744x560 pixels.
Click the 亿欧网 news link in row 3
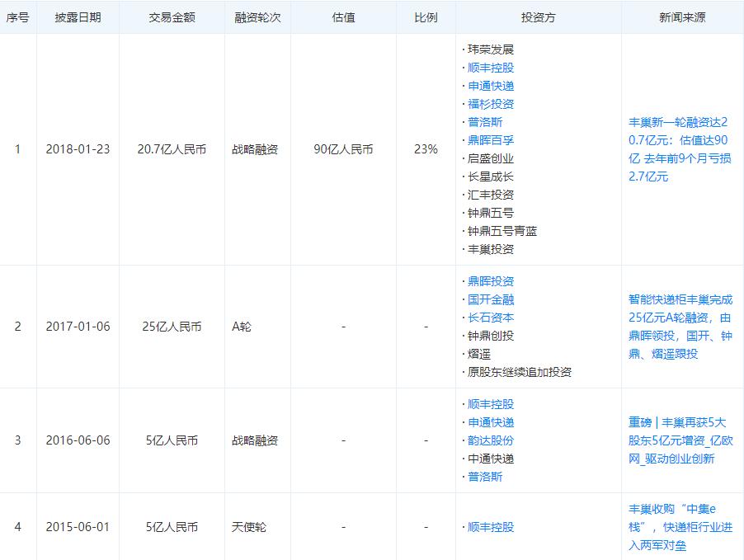(683, 440)
